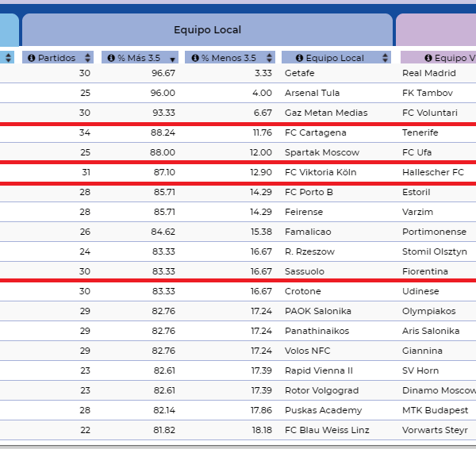Click the % Menos 3.5 header label
Viewport: 476px width, 449px height.
click(x=229, y=58)
